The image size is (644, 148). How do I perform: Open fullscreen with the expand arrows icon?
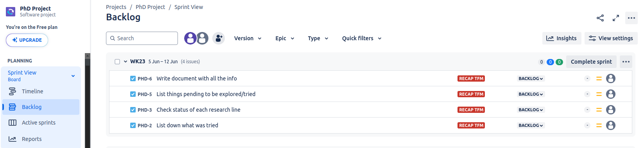[616, 18]
